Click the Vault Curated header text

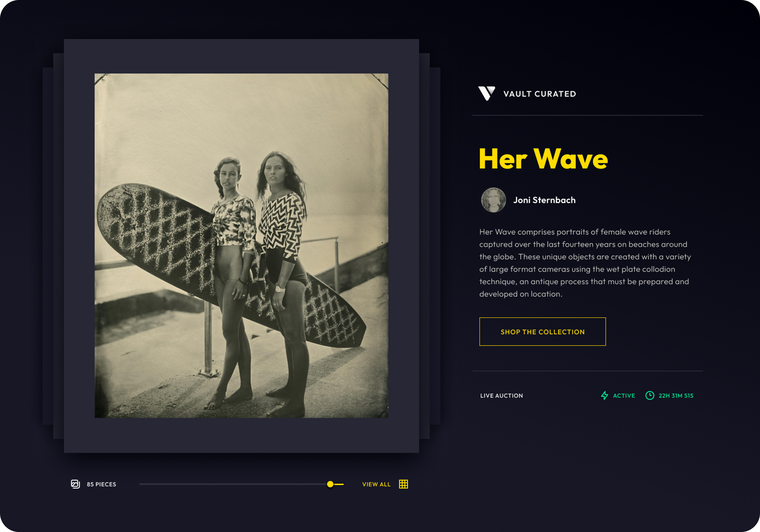pos(540,94)
